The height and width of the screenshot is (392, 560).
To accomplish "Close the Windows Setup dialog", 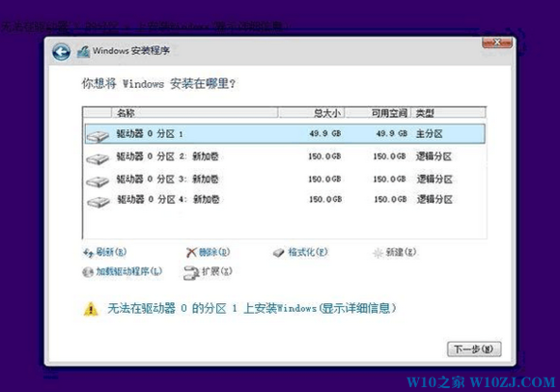I will coord(497,42).
